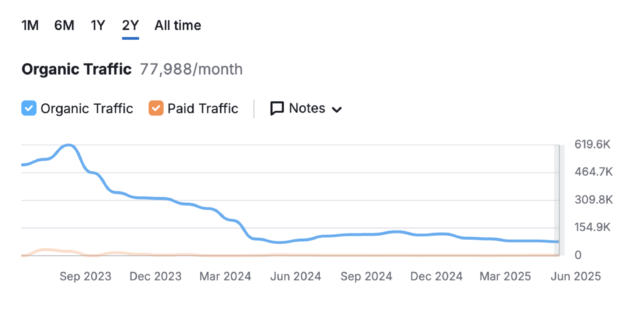Open the Notes menu label
Screen dimensions: 644x321
coord(307,108)
